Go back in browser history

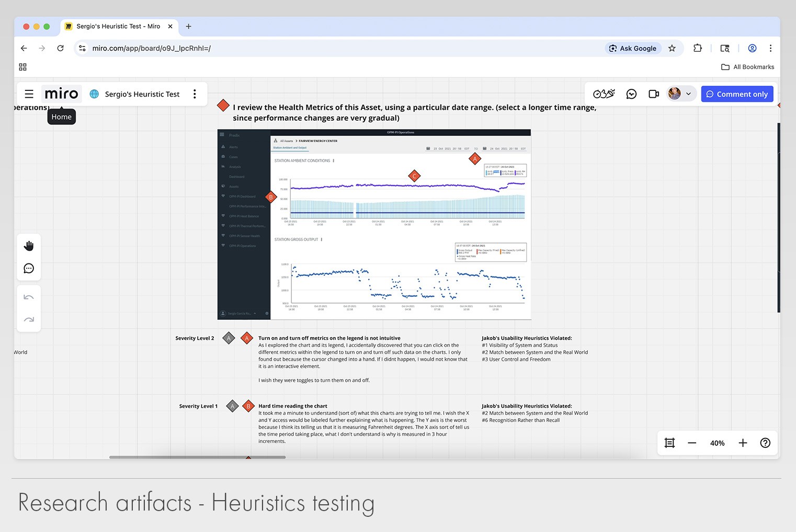[24, 48]
